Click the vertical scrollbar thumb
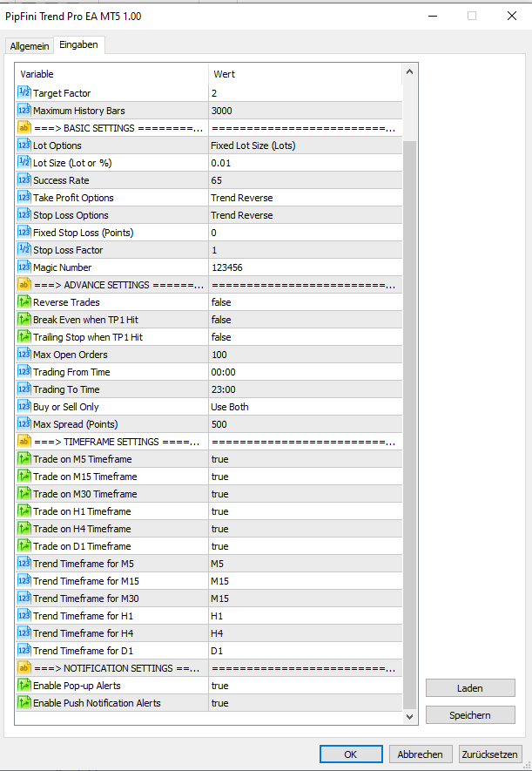 pos(410,425)
